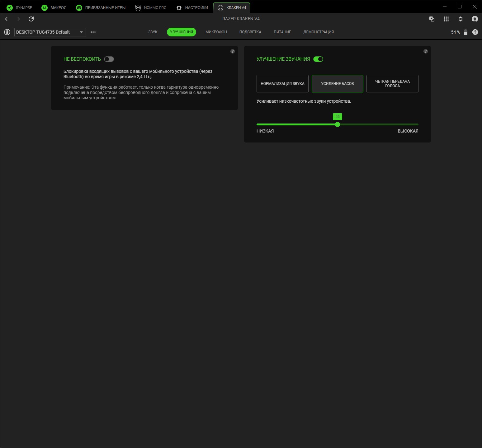Click the Низкая slider end label
Image resolution: width=482 pixels, height=448 pixels.
pos(265,131)
